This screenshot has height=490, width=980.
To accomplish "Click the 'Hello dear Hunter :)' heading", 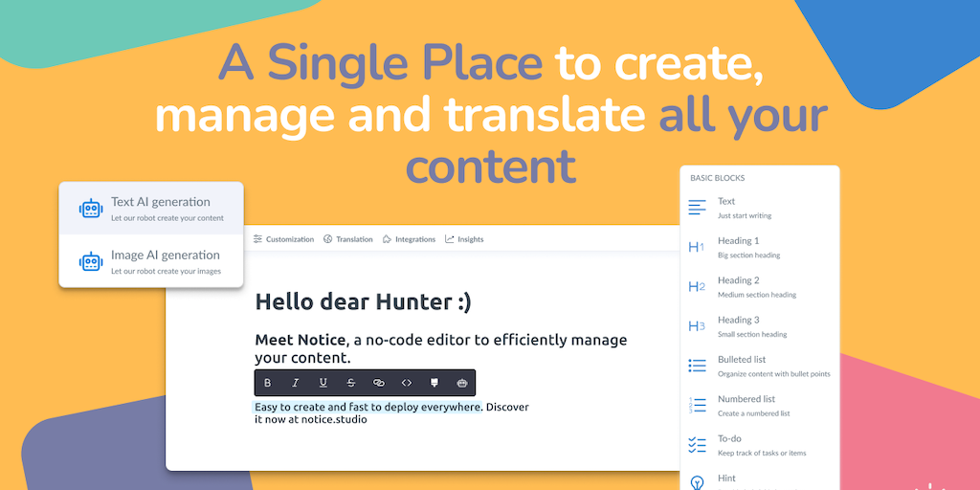I will pyautogui.click(x=363, y=301).
